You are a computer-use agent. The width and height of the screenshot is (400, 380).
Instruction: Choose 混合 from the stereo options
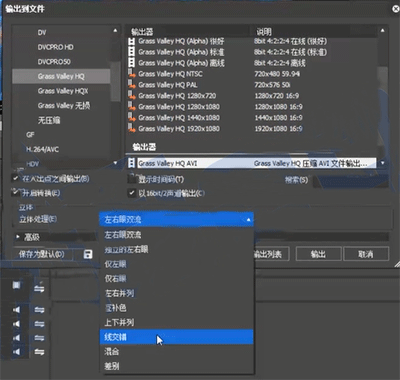click(x=177, y=351)
